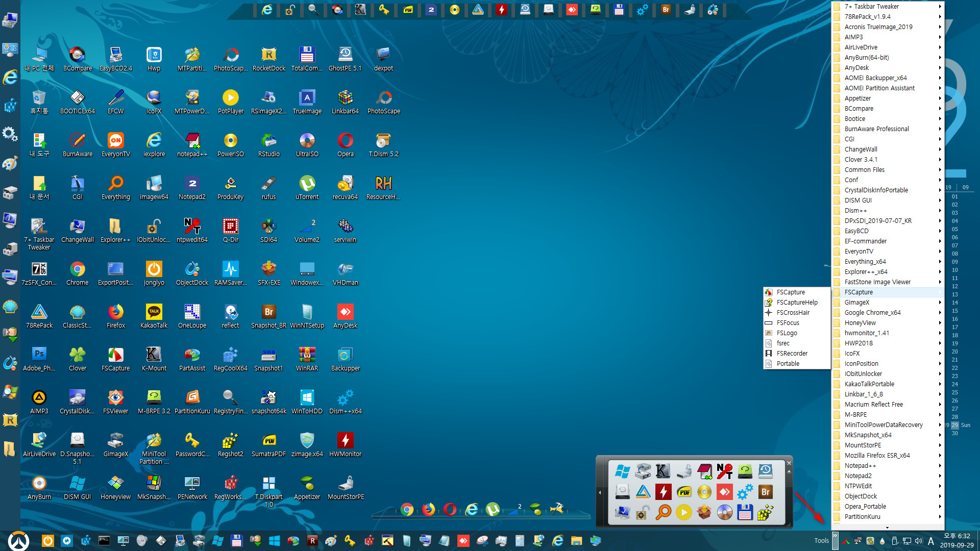The image size is (980, 551).
Task: Select the Adobe Photoshop desktop icon
Action: pos(39,359)
